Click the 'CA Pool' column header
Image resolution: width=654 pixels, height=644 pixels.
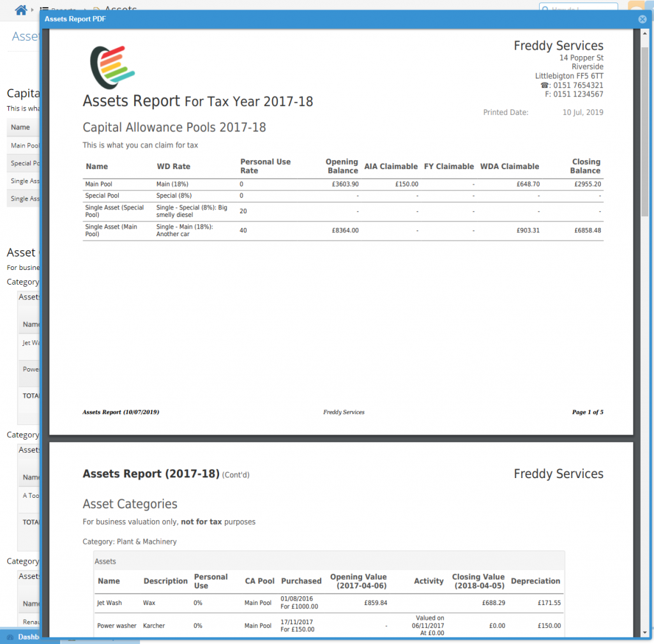click(259, 581)
